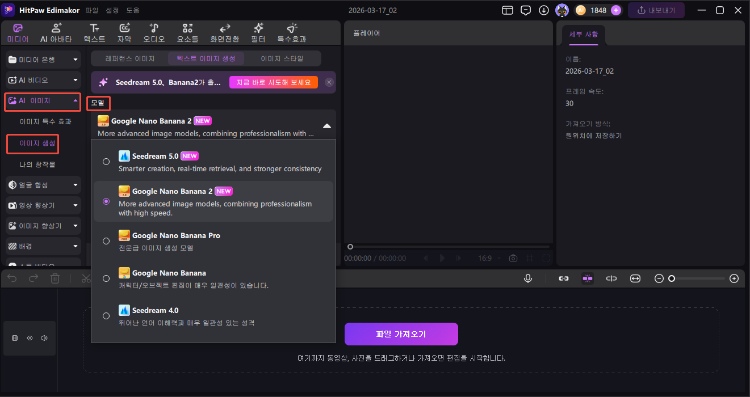The image size is (750, 397).
Task: Zoom in timeline with plus icon
Action: tap(734, 278)
